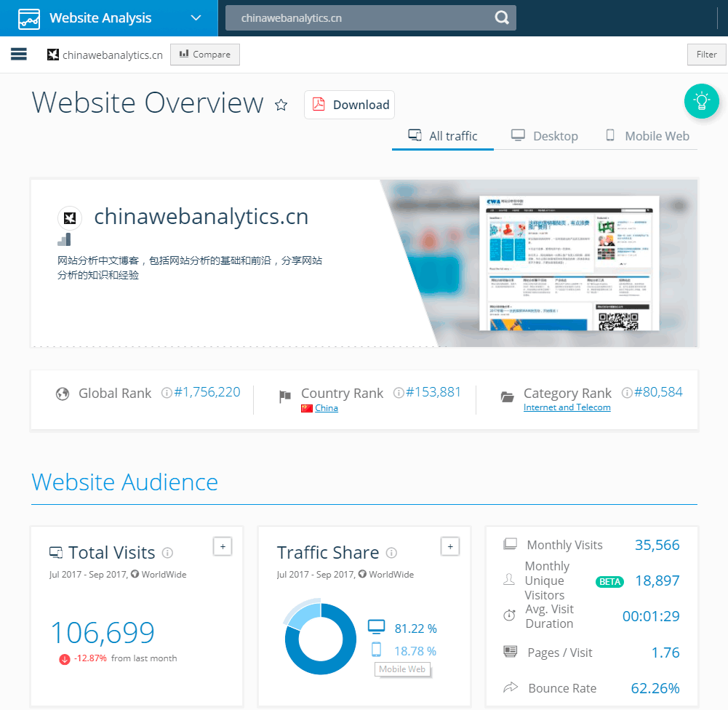
Task: Open the hamburger navigation menu
Action: click(19, 55)
